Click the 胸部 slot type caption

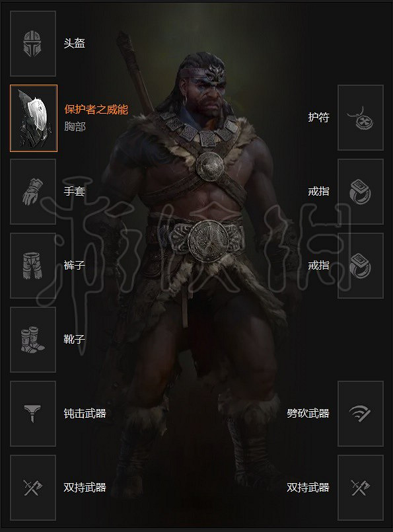click(x=75, y=126)
